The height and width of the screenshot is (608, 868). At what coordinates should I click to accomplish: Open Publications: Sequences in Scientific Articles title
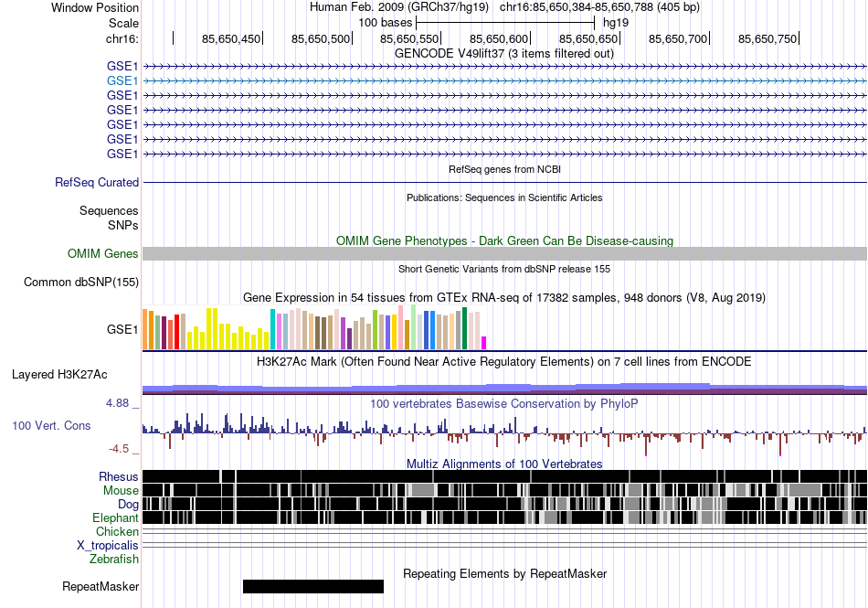click(504, 197)
